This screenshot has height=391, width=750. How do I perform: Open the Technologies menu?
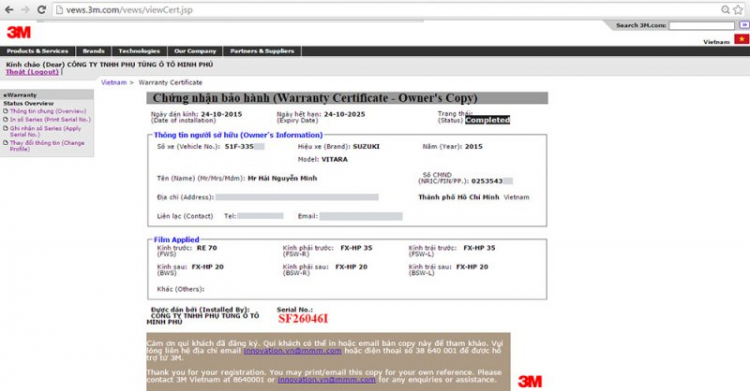coord(139,51)
